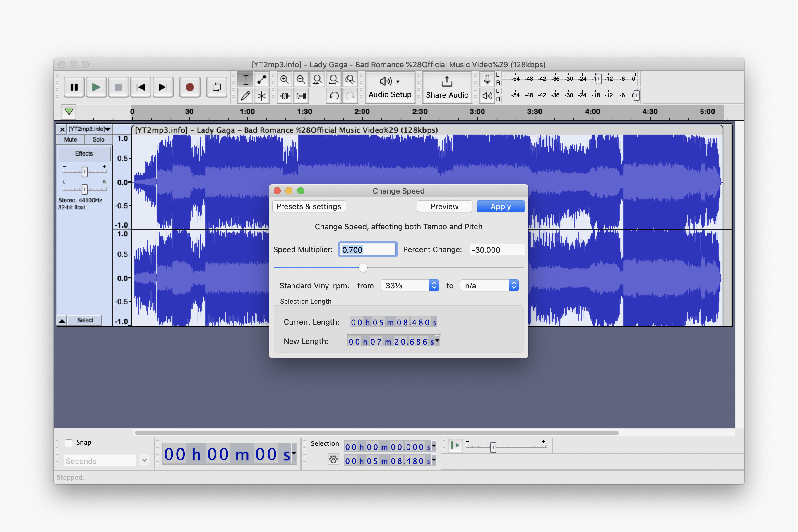Open the Seconds snap unit dropdown
Screen dimensions: 798x532
coord(144,461)
